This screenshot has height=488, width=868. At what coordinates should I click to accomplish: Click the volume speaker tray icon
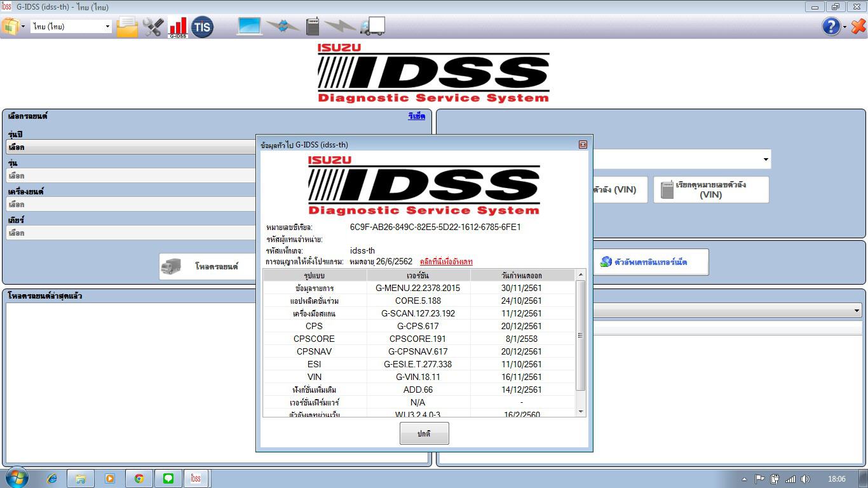(806, 479)
